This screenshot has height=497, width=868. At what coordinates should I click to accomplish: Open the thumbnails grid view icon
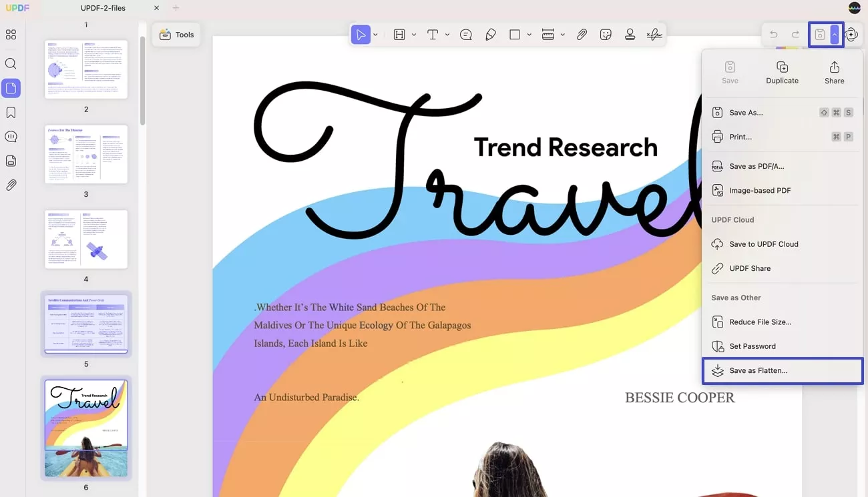pos(11,35)
